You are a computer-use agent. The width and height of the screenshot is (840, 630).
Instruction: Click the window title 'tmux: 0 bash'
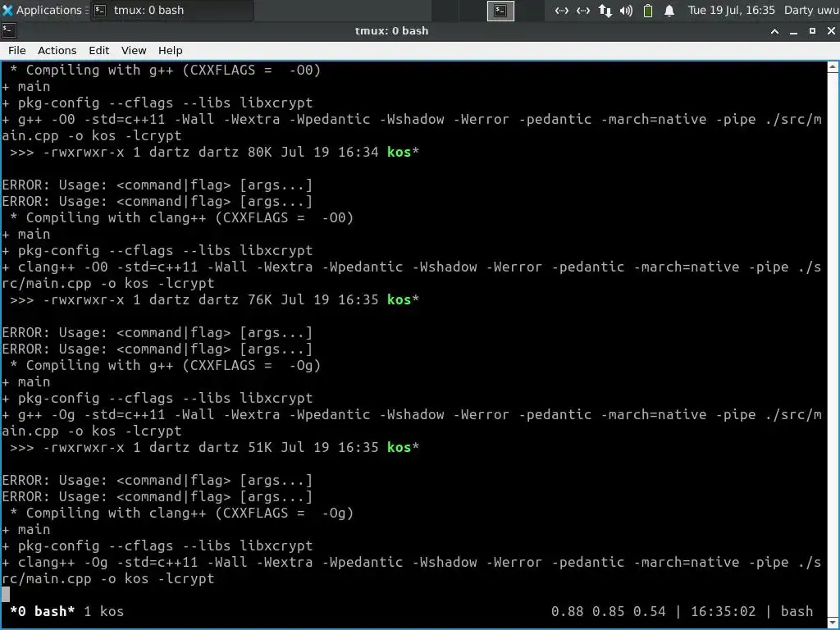tap(391, 31)
